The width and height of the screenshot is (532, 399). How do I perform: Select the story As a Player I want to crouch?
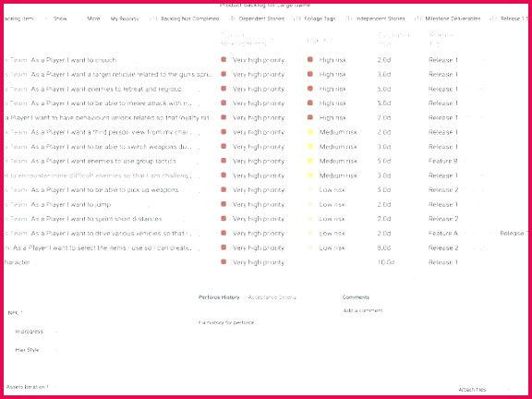74,60
